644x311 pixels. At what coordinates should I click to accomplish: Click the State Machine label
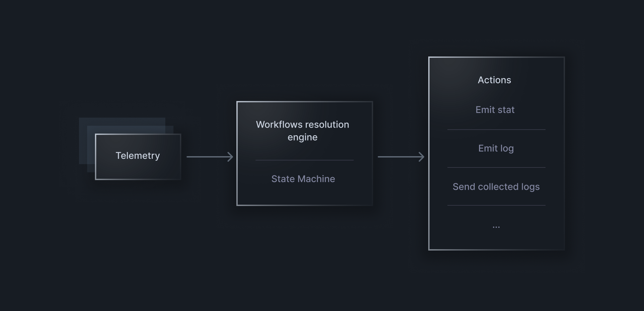click(303, 179)
